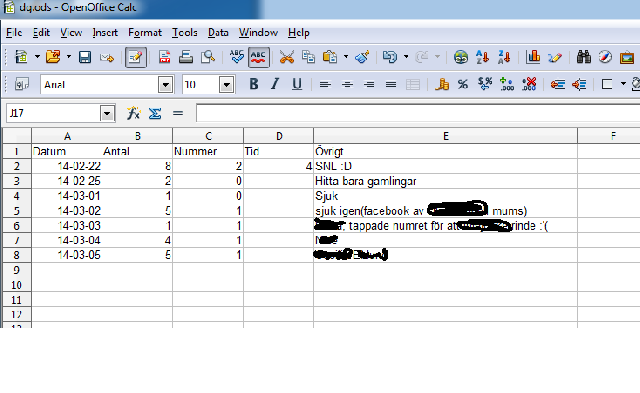Viewport: 640px width, 393px height.
Task: Click Decrease Indent icon
Action: [x=558, y=84]
